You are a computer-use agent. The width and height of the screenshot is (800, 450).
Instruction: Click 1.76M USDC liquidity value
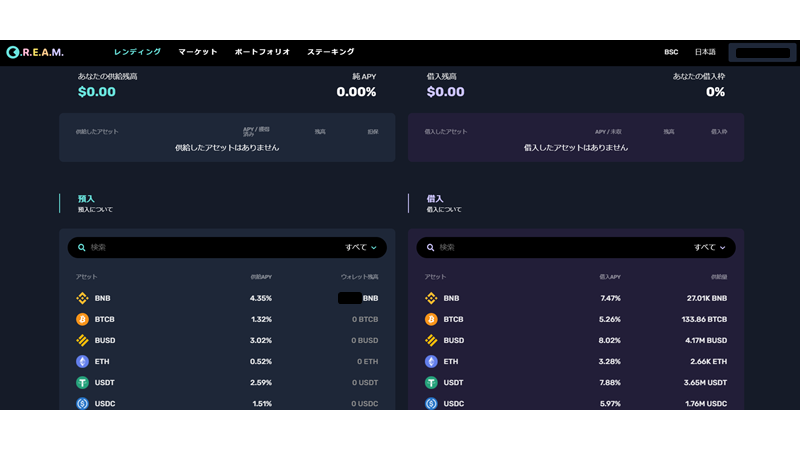click(x=706, y=404)
